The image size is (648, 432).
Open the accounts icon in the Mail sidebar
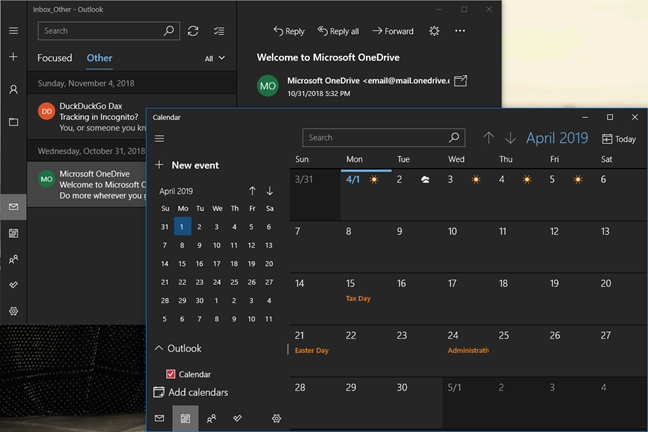pyautogui.click(x=13, y=89)
